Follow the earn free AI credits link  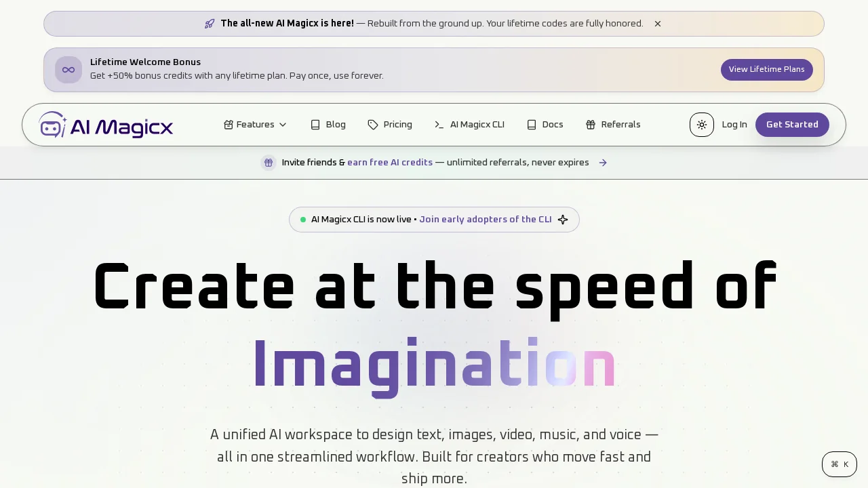point(390,163)
